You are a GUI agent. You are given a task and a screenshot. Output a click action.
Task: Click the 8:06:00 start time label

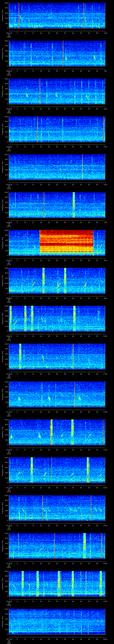click(9, 223)
